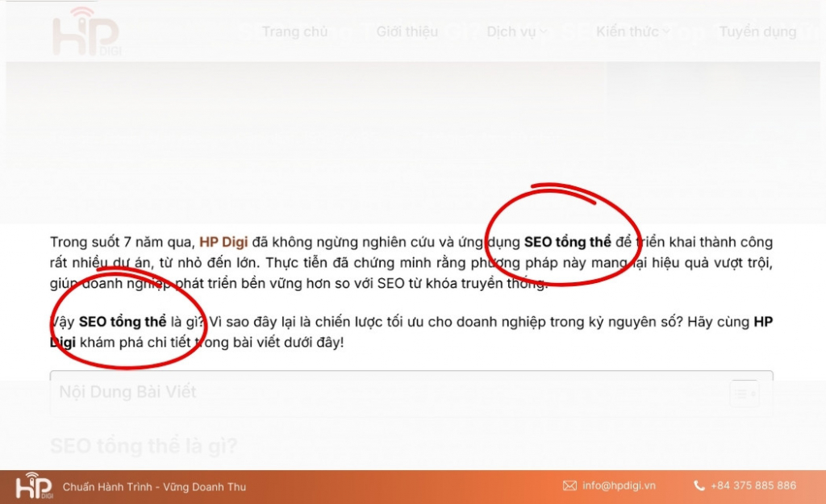Click the HP Digi logo in the footer bar
826x504 pixels.
34,486
